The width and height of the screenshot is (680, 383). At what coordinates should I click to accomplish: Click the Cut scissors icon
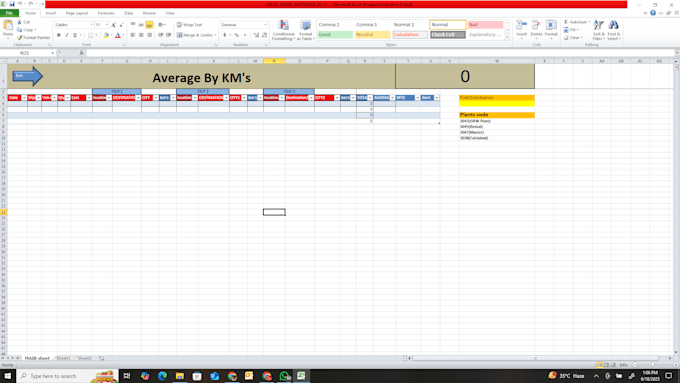tap(19, 22)
